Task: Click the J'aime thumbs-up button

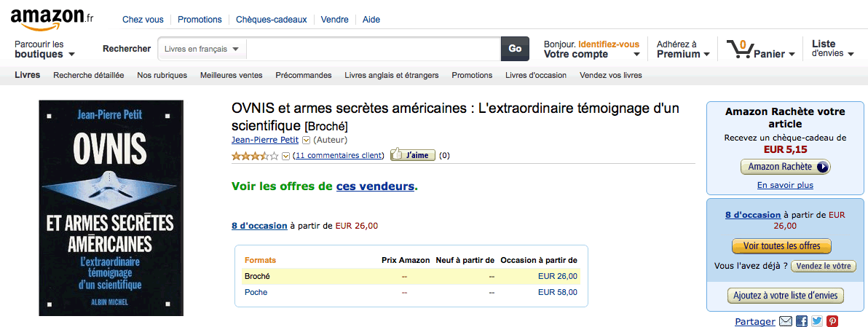Action: click(414, 155)
